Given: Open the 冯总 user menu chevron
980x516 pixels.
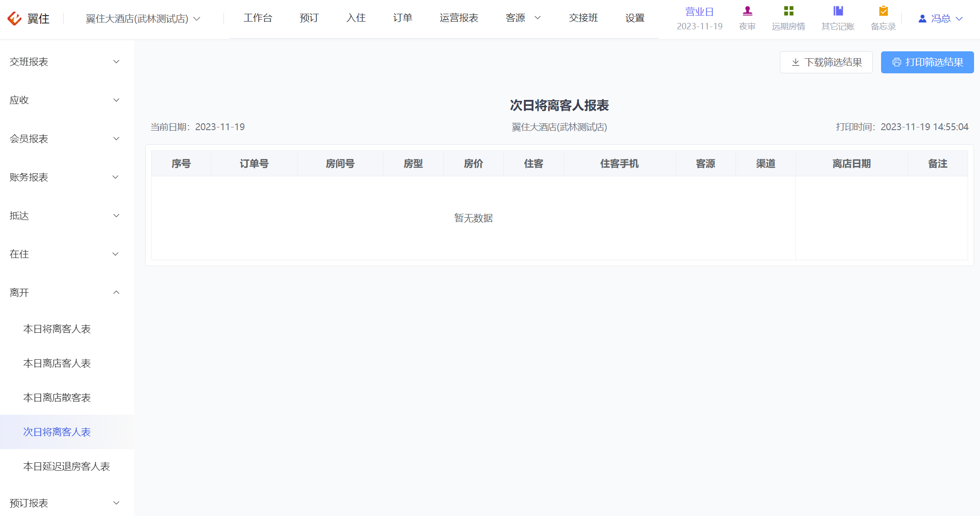Looking at the screenshot, I should pyautogui.click(x=959, y=19).
